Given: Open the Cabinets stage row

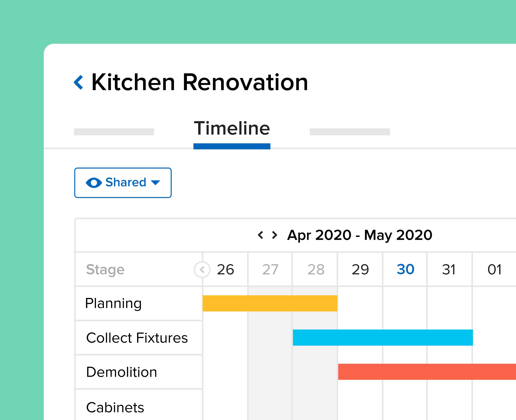Looking at the screenshot, I should point(115,407).
